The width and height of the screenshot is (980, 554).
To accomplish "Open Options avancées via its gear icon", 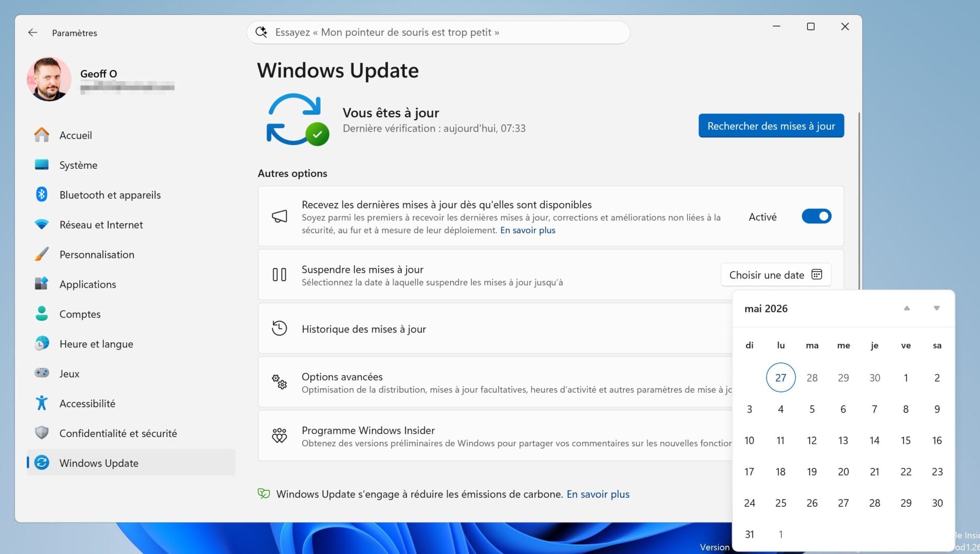I will click(279, 382).
